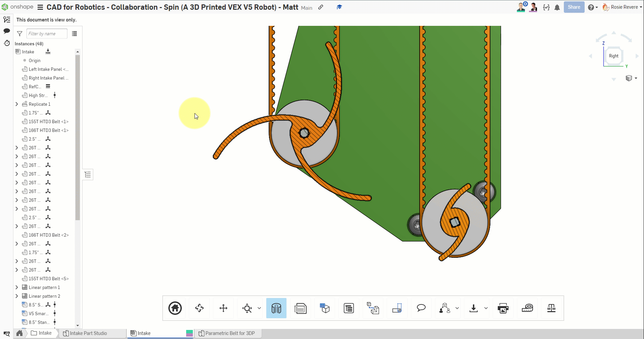Click the Share button
The image size is (644, 339).
pyautogui.click(x=574, y=7)
